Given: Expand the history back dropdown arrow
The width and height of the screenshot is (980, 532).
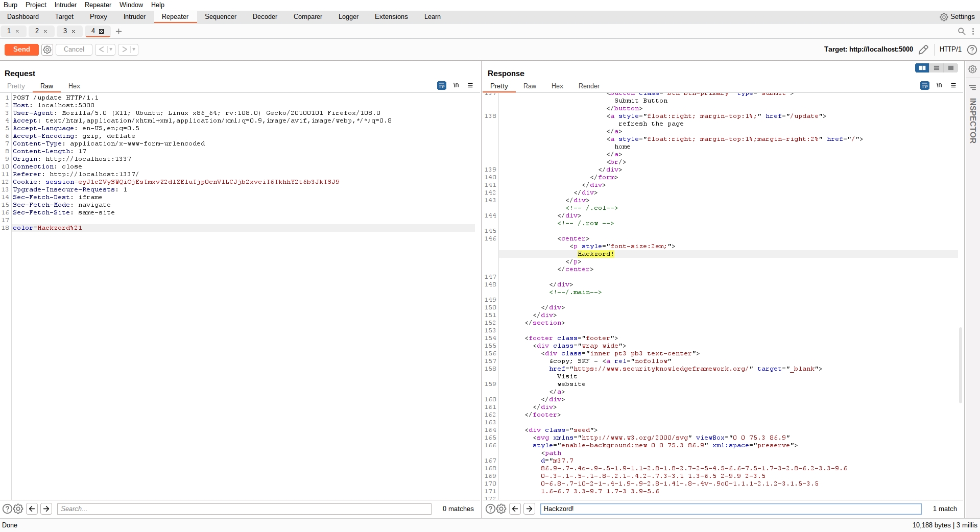Looking at the screenshot, I should (111, 50).
